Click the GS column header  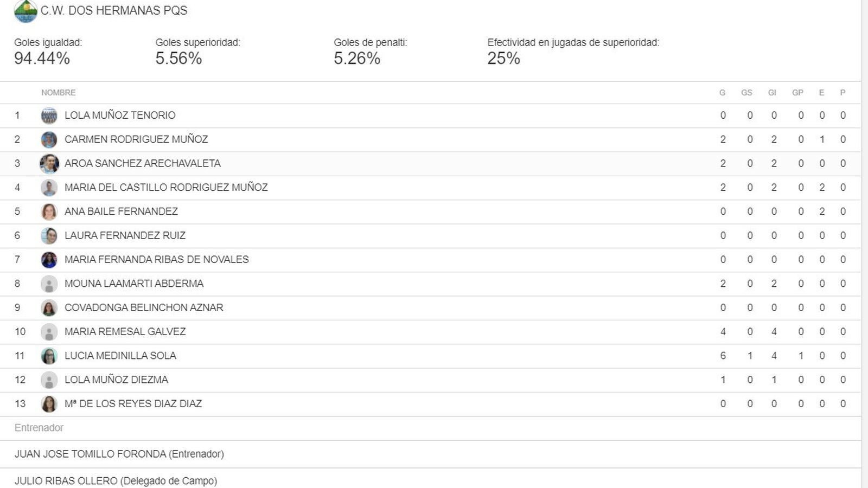[746, 93]
